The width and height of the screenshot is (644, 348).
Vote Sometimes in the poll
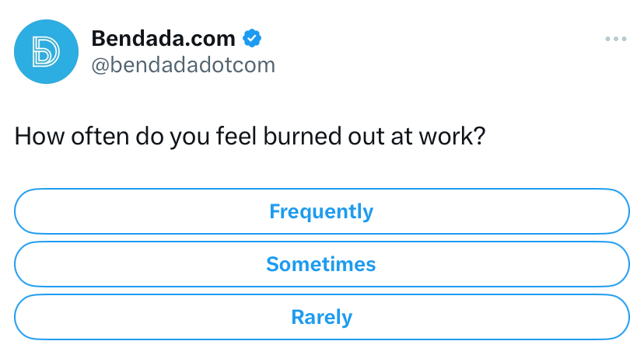[x=321, y=264]
